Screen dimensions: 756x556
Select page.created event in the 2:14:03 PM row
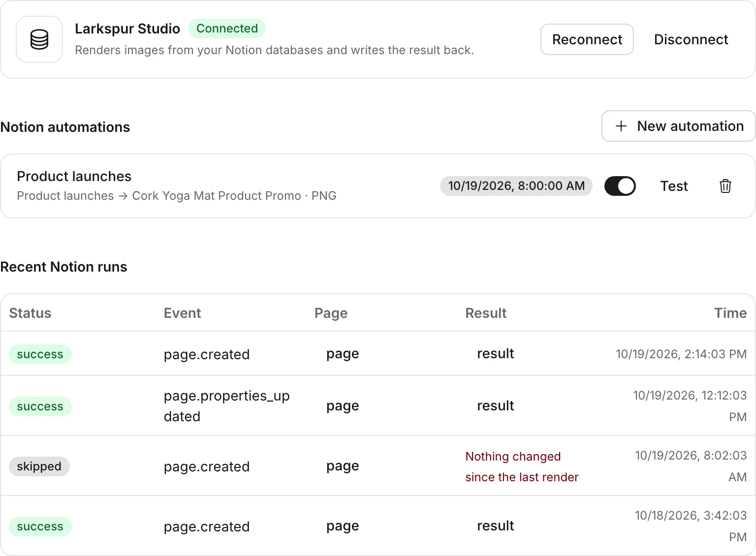click(x=207, y=354)
